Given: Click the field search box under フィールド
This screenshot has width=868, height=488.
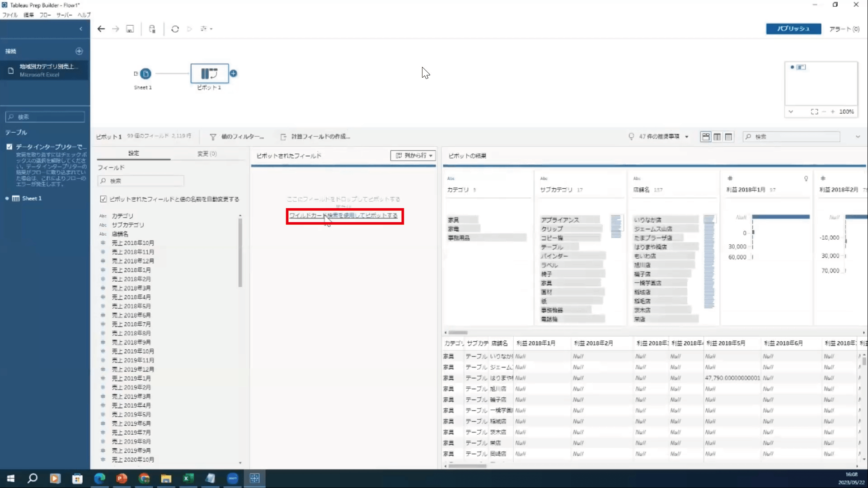Looking at the screenshot, I should [141, 181].
